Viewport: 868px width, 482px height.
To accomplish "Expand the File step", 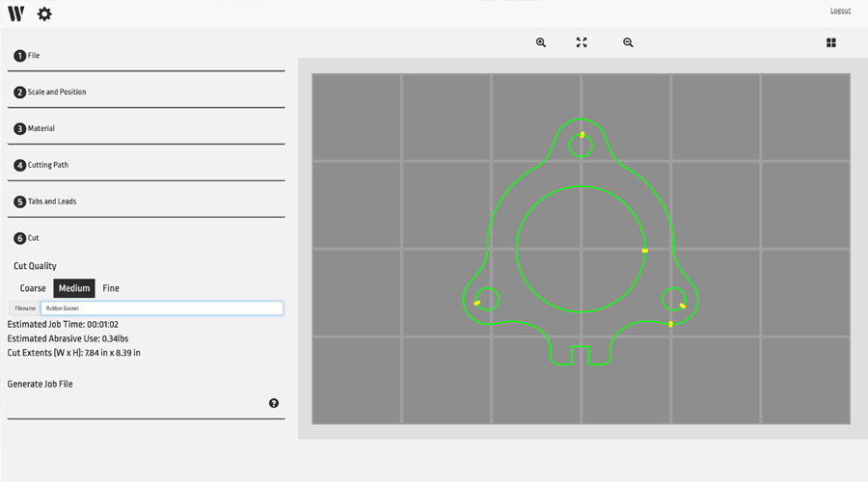I will click(147, 56).
